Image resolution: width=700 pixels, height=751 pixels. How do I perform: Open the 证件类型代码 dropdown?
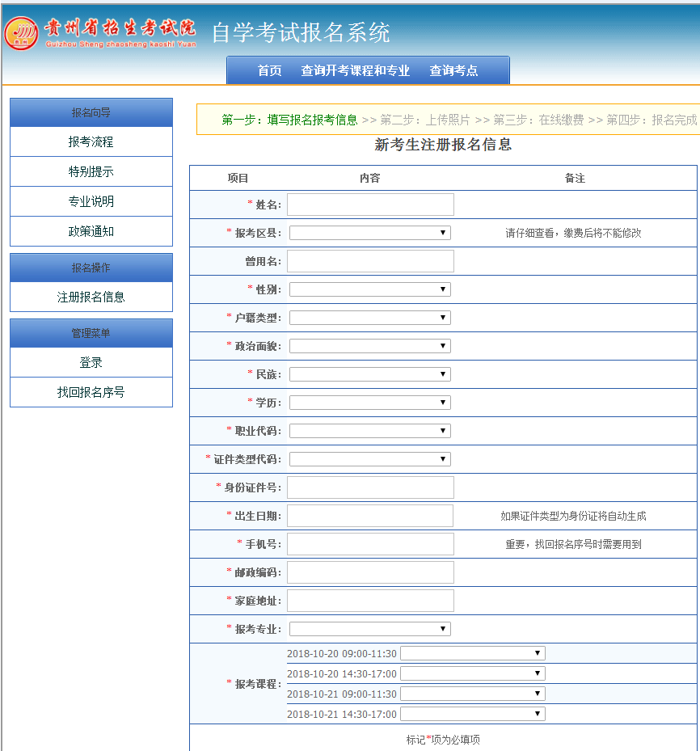(x=369, y=459)
